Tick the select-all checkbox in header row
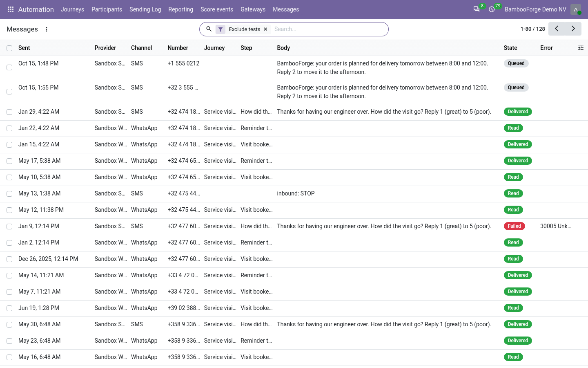This screenshot has width=588, height=368. (9, 48)
